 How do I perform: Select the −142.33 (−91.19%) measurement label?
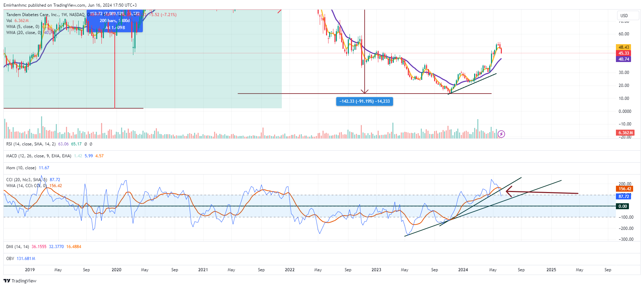coord(365,101)
